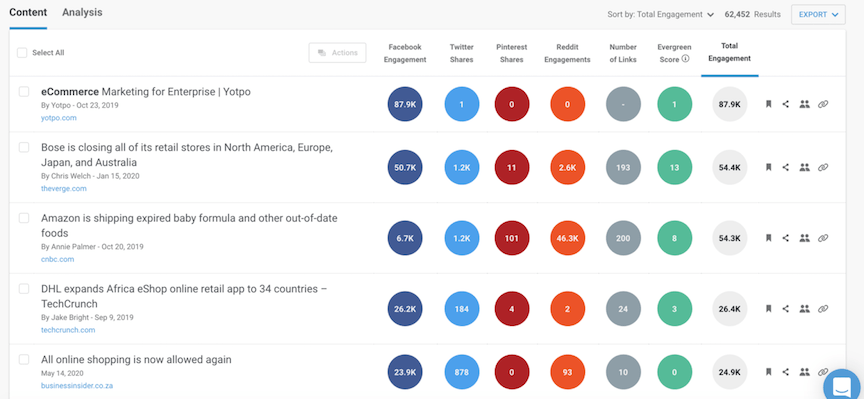Check the Amazon expired baby formula row checkbox

[x=24, y=218]
